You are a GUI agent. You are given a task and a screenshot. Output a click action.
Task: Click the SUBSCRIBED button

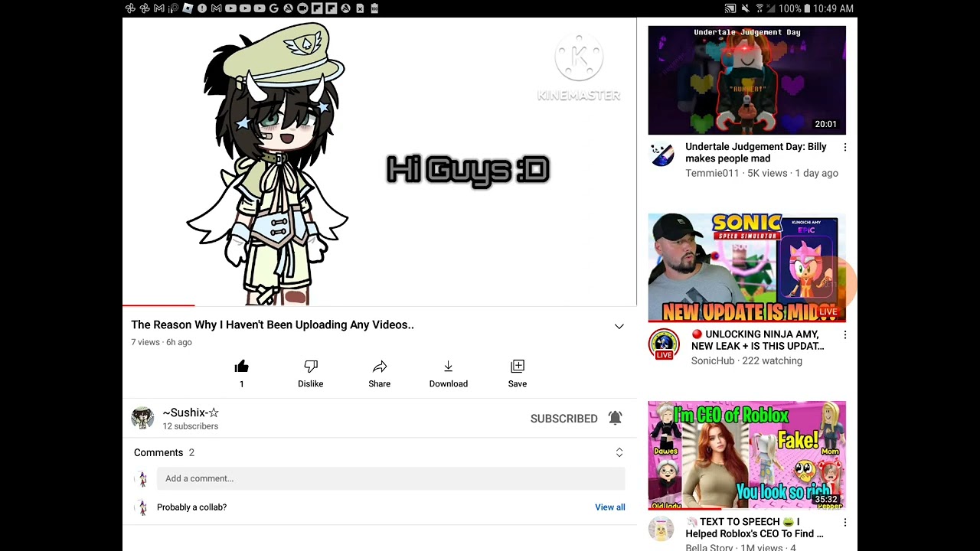564,419
